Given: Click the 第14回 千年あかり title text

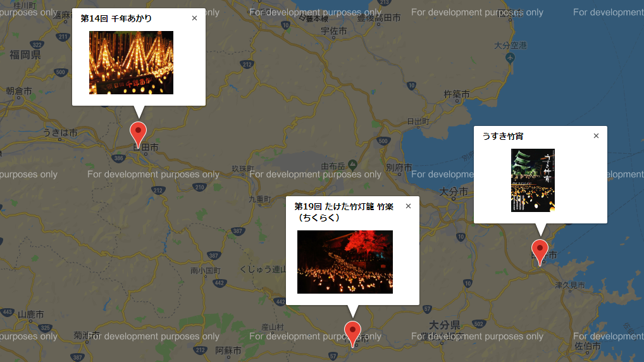Looking at the screenshot, I should pyautogui.click(x=116, y=18).
